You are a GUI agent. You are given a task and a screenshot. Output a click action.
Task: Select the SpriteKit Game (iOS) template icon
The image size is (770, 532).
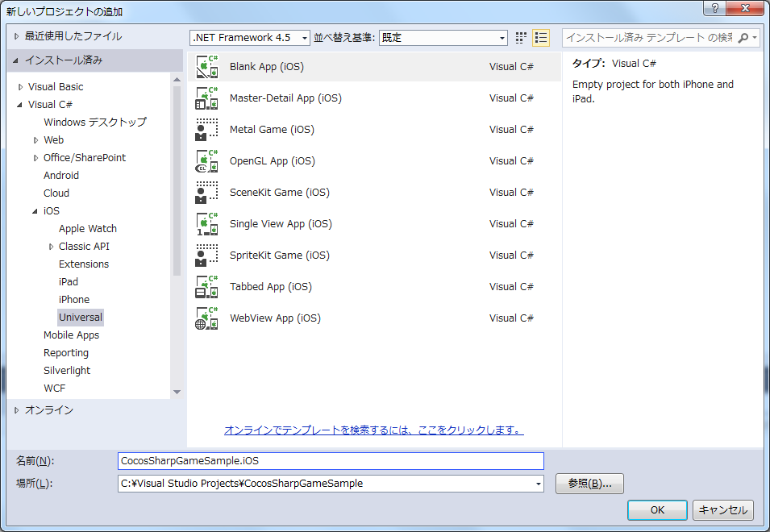point(206,256)
